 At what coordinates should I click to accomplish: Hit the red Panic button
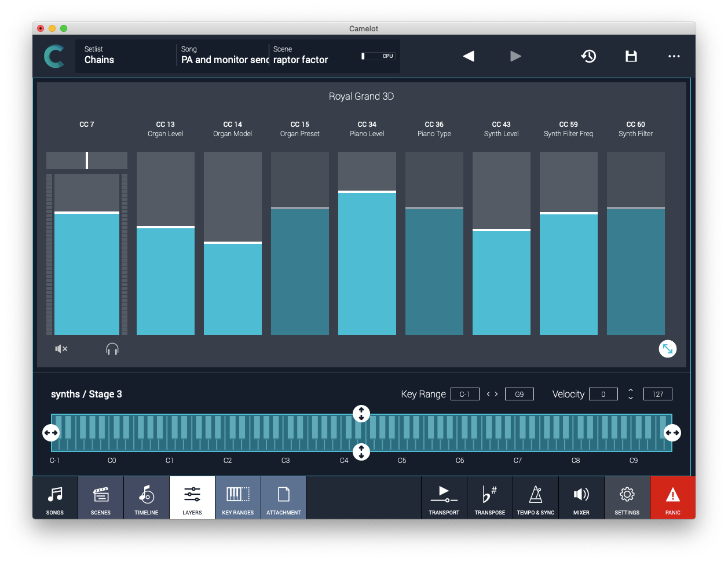(673, 498)
